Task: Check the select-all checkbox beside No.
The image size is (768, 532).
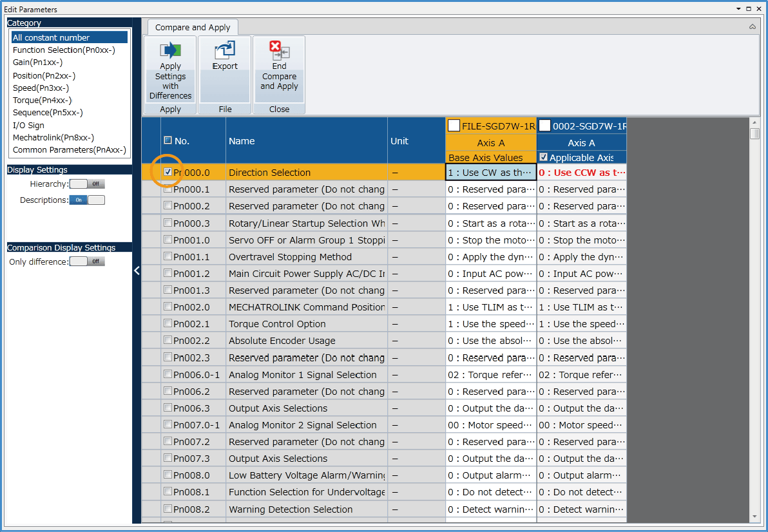Action: tap(168, 140)
